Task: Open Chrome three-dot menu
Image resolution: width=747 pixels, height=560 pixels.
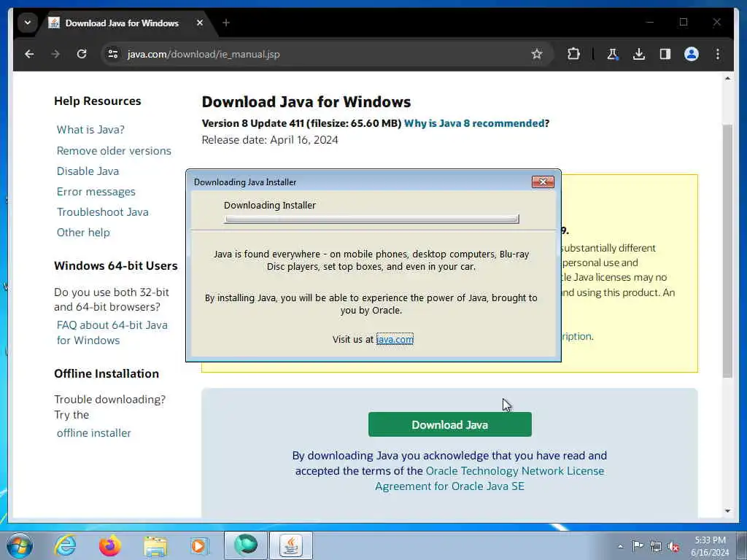Action: [x=718, y=54]
